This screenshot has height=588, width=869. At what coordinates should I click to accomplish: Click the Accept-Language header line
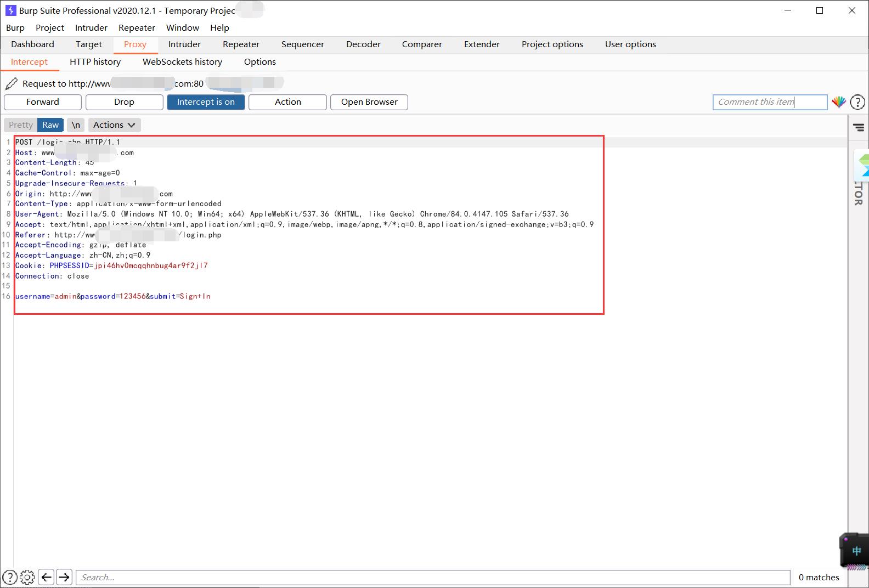coord(83,255)
